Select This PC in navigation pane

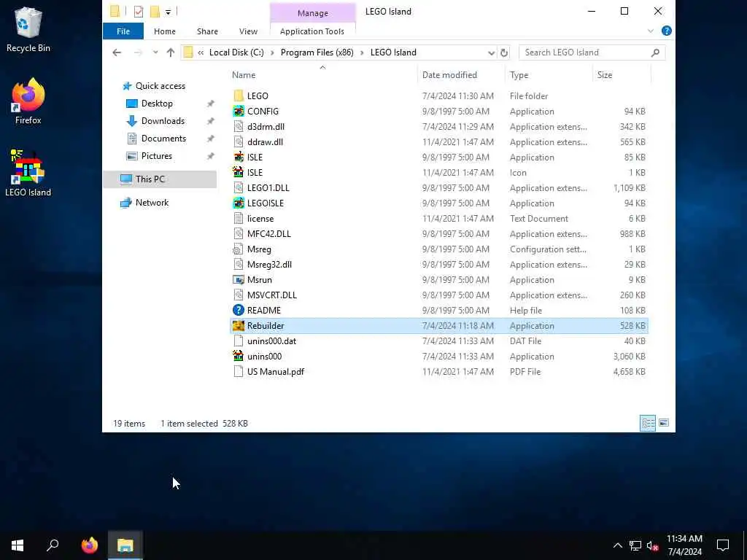(x=160, y=179)
